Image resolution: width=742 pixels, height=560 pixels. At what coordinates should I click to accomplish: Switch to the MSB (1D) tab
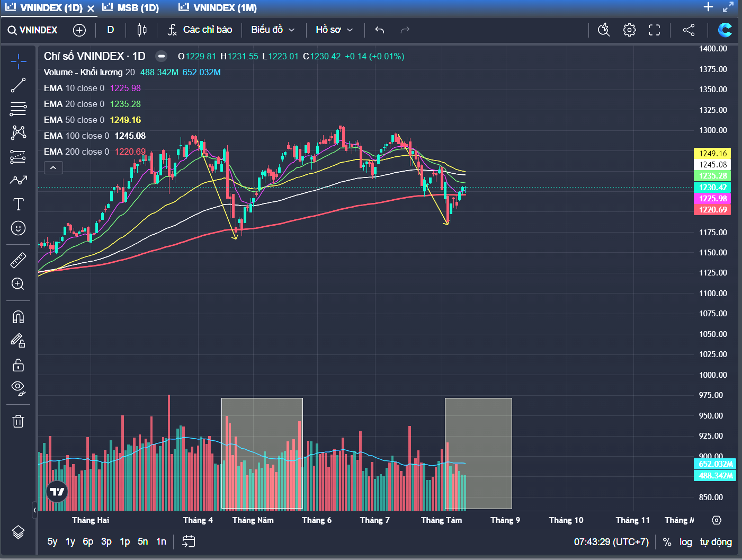[x=131, y=8]
